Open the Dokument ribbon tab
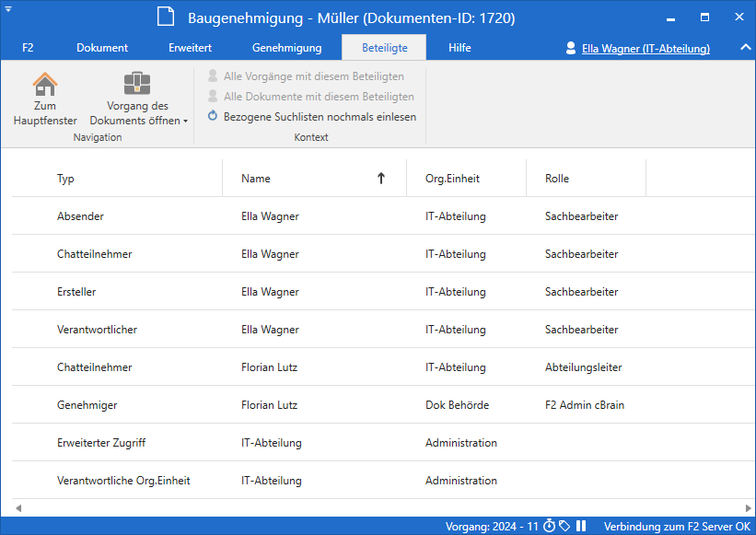756x535 pixels. point(102,48)
